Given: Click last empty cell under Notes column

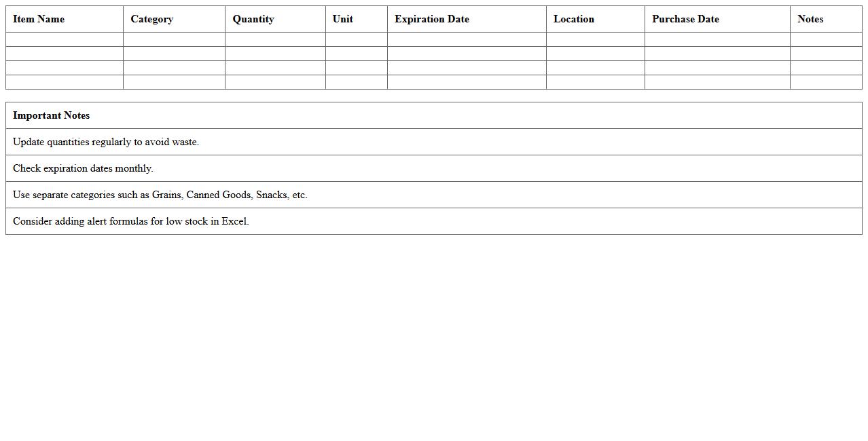Looking at the screenshot, I should point(826,82).
